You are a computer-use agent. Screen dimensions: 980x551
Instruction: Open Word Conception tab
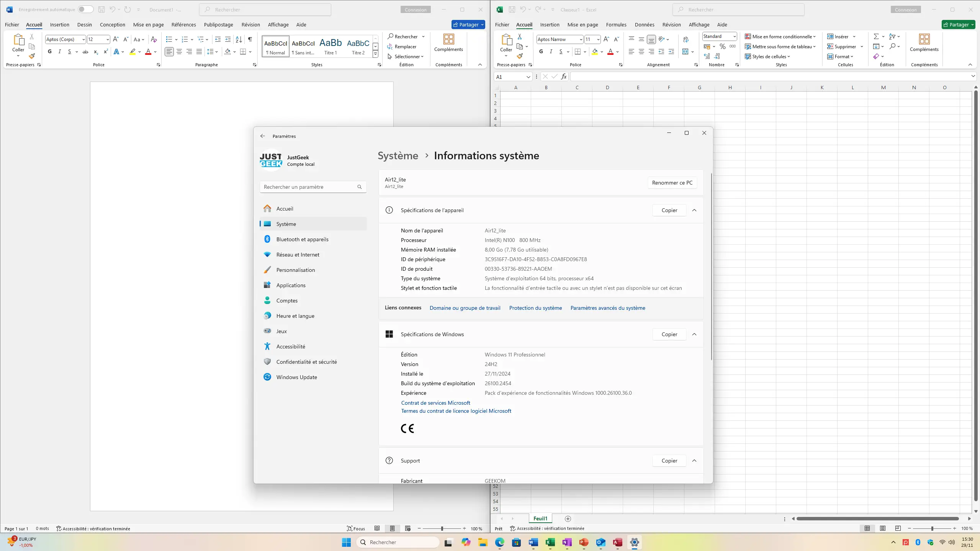pos(113,25)
